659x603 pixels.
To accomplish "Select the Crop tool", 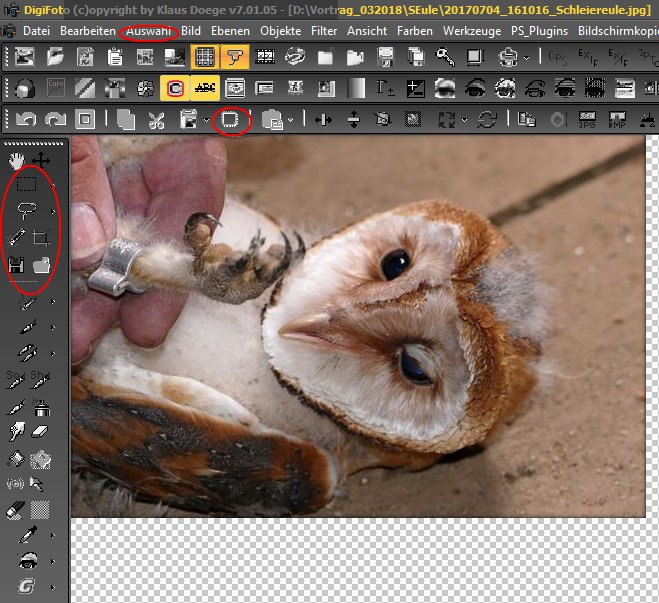I will point(41,238).
